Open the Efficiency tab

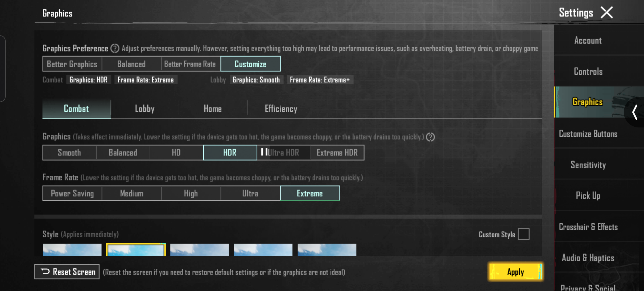[x=281, y=109]
